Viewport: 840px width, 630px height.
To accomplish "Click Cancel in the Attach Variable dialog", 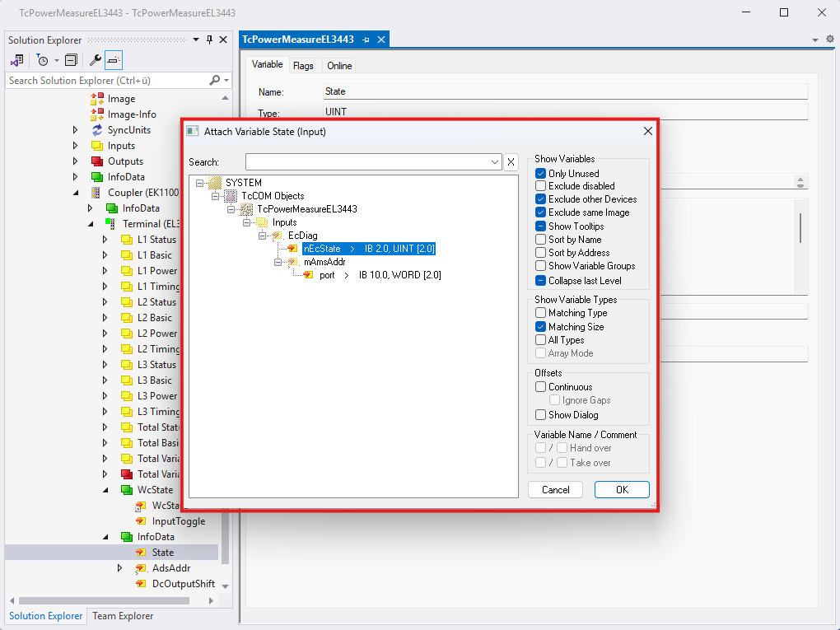I will [556, 490].
